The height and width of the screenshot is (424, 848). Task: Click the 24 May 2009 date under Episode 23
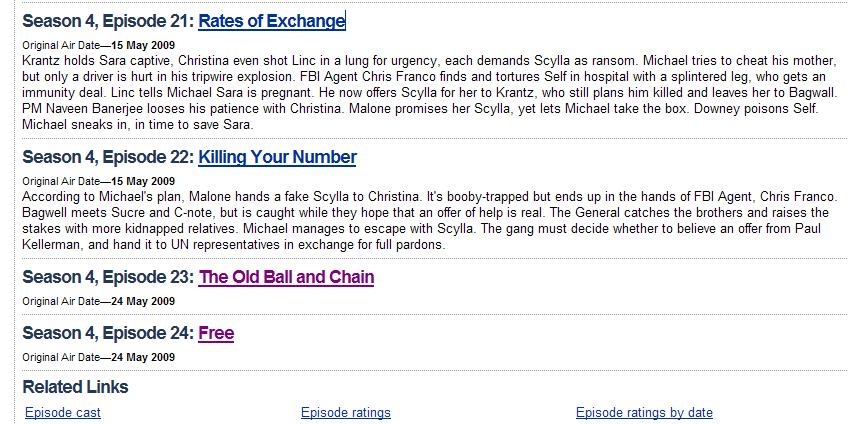coord(143,301)
